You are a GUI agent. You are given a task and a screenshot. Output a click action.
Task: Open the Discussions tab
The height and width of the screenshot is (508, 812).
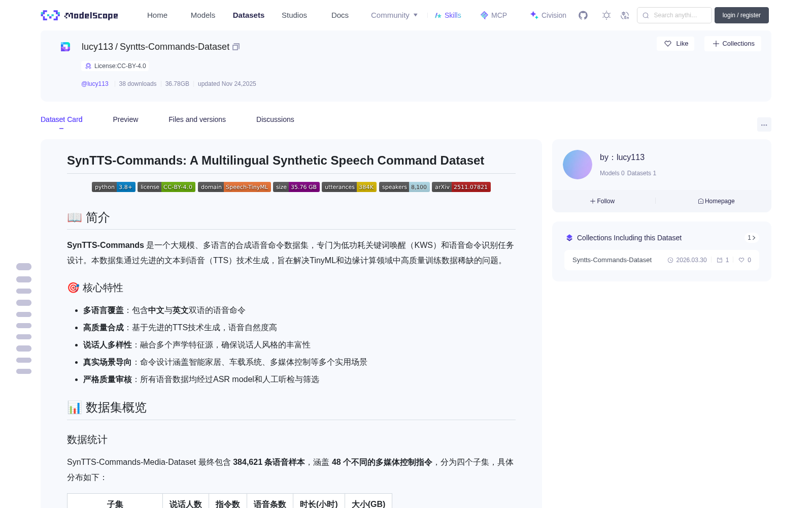click(275, 119)
